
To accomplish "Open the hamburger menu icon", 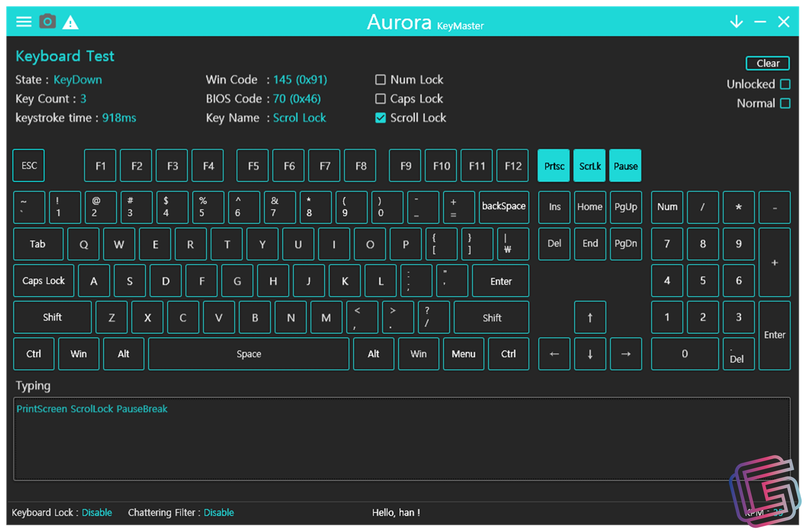I will pos(24,22).
